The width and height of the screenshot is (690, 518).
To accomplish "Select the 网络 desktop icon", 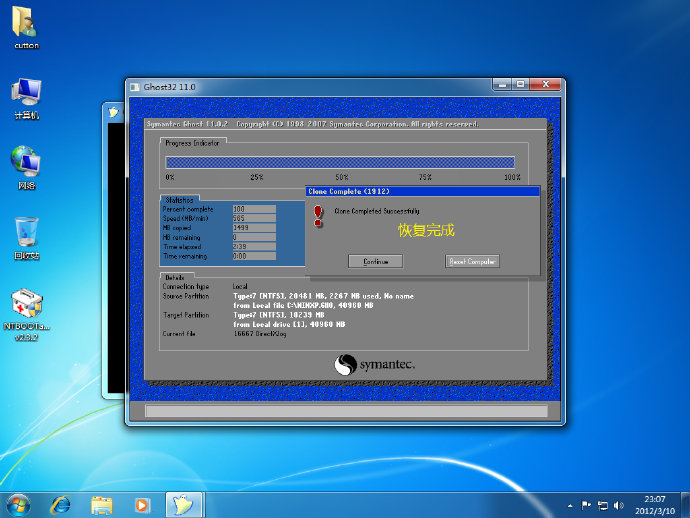I will 26,167.
